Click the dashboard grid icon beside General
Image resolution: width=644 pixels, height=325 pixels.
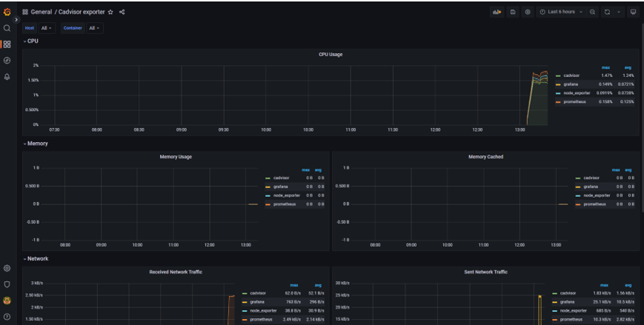pyautogui.click(x=25, y=12)
